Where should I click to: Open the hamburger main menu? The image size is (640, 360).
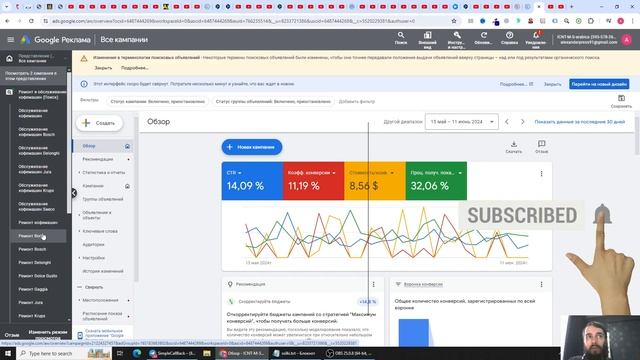[11, 40]
